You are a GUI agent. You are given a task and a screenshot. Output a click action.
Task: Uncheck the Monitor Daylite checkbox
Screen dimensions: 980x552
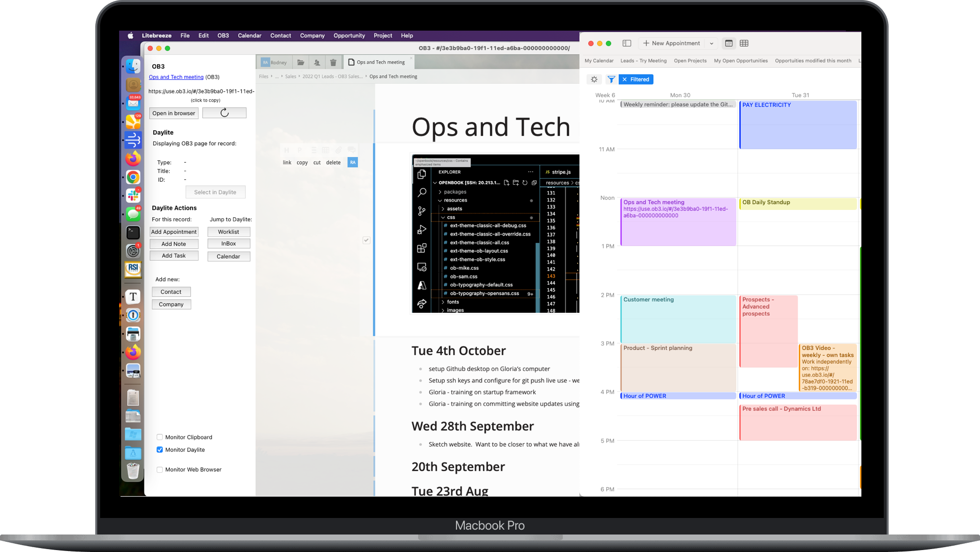159,449
